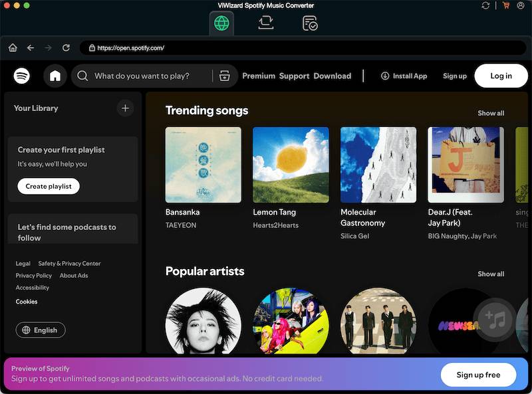Open the English language selector

coord(41,330)
